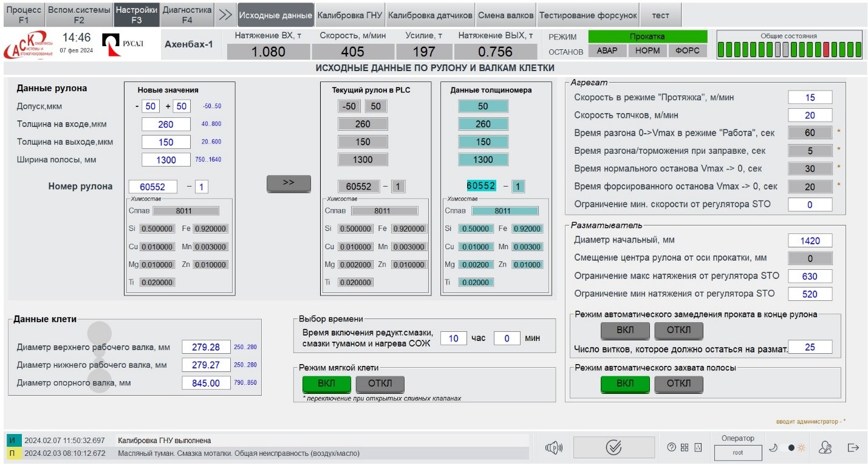Click the alarm horn sound icon

[552, 448]
